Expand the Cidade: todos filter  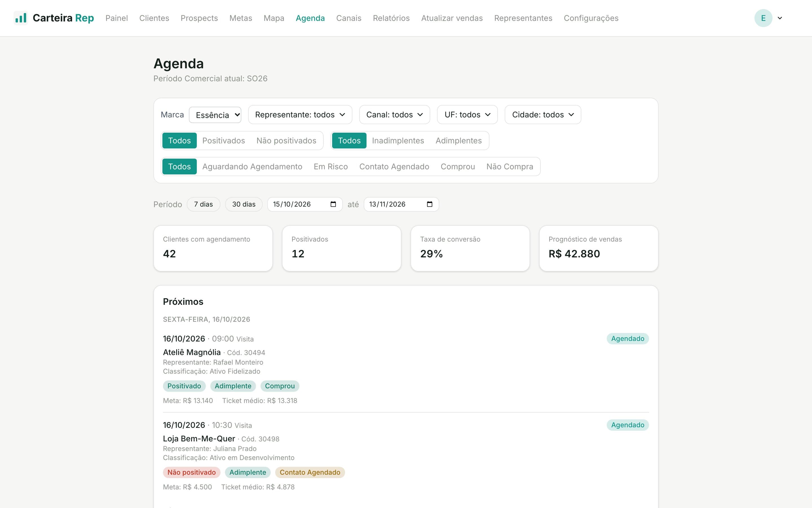pyautogui.click(x=543, y=115)
